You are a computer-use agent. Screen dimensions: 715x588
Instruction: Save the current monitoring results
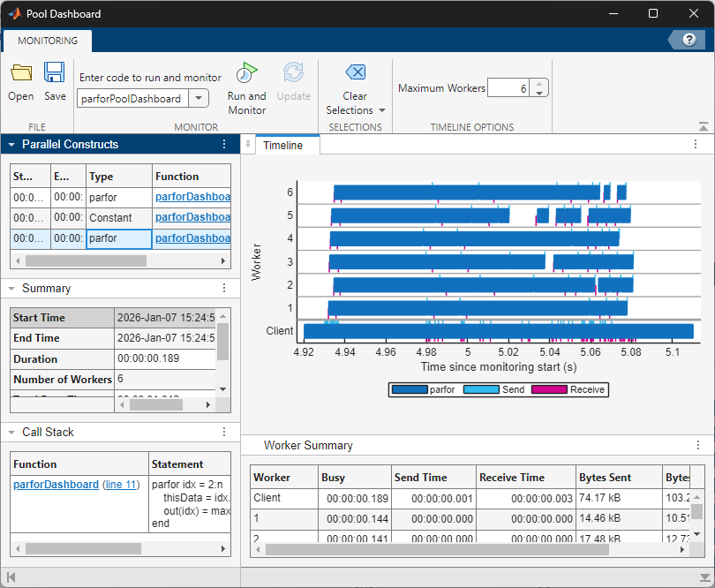tap(55, 81)
